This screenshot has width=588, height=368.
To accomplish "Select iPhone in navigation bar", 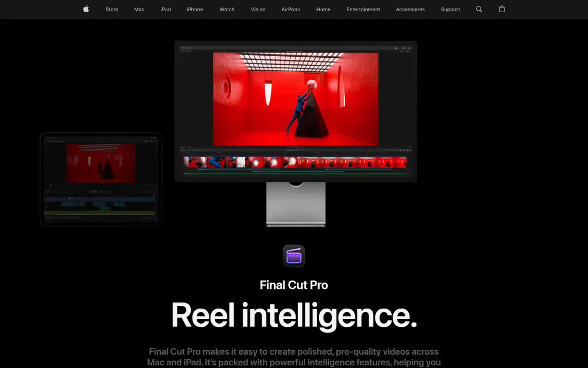I will 195,10.
